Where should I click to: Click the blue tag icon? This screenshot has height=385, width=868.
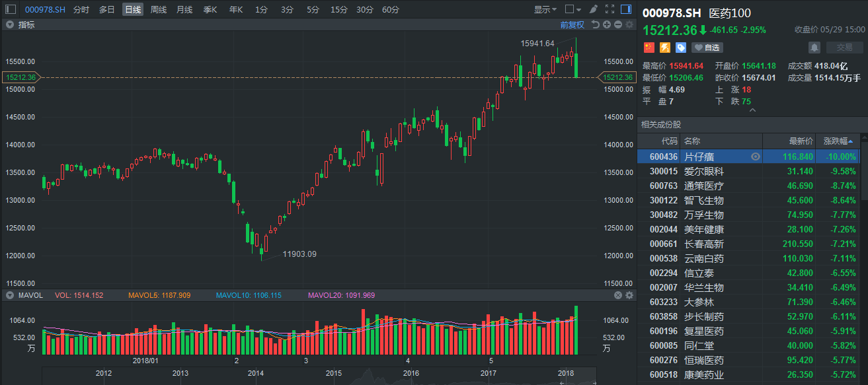(680, 48)
